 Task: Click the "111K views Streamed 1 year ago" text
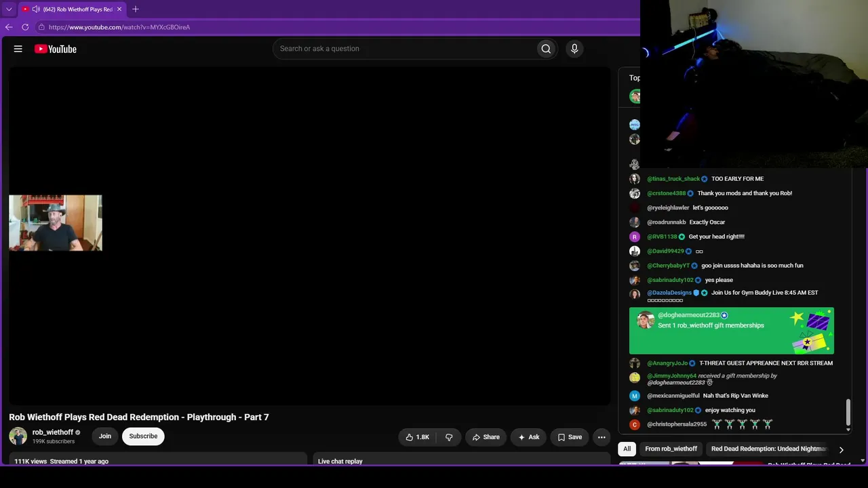pyautogui.click(x=62, y=462)
